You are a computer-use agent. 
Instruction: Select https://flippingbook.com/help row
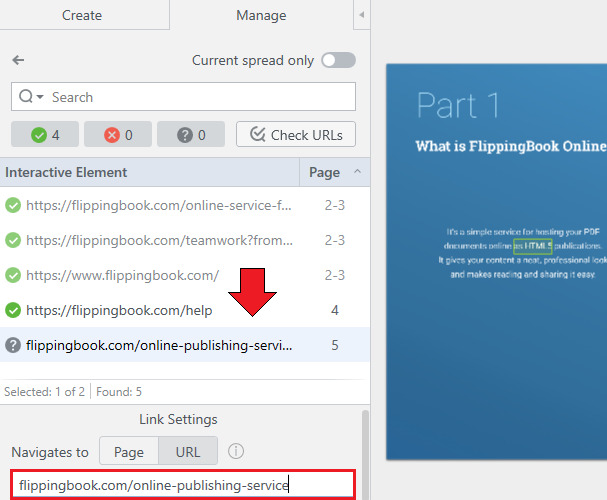[185, 310]
